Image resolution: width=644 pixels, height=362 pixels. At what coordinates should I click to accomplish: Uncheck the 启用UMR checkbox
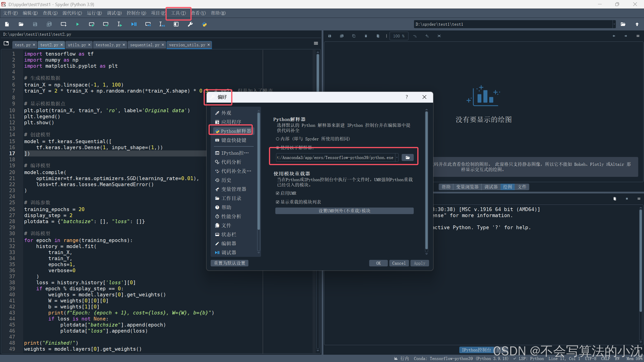coord(278,193)
